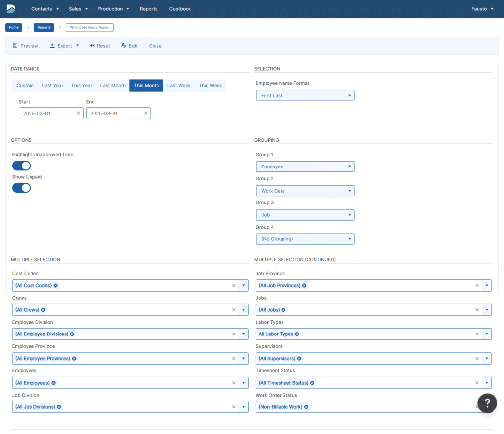The width and height of the screenshot is (504, 434).
Task: Open Employee Name Format dropdown
Action: tap(305, 96)
